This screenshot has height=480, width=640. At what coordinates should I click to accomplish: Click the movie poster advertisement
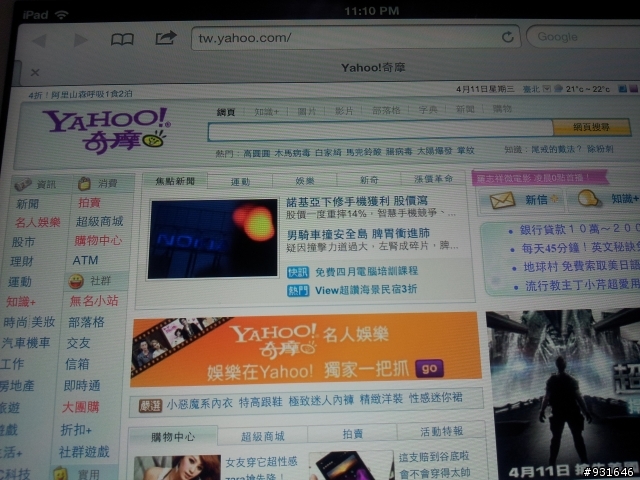(563, 394)
